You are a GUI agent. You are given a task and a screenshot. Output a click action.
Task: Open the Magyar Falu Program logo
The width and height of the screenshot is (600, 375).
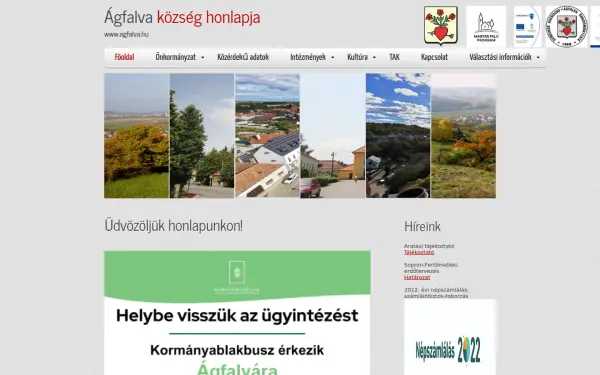[x=486, y=26]
